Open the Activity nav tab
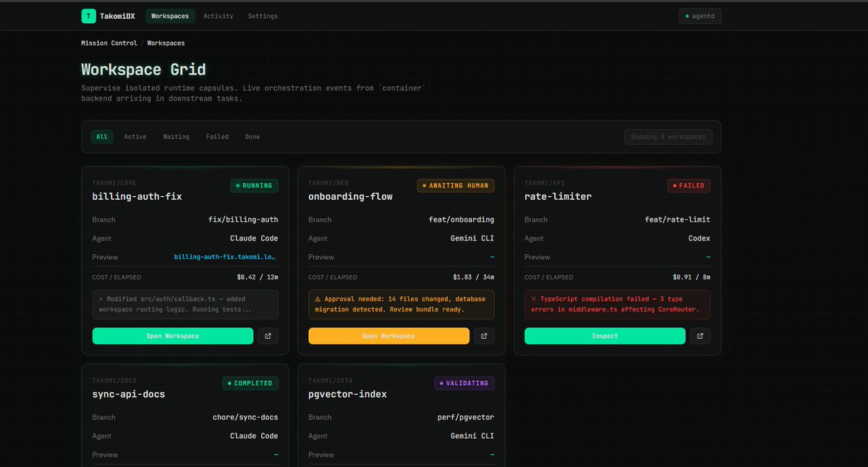868x467 pixels. point(218,16)
